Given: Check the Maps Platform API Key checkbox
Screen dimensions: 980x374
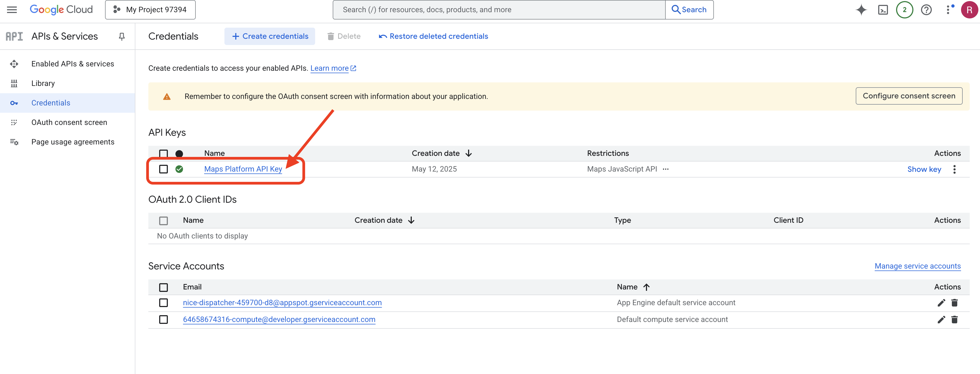Looking at the screenshot, I should [x=164, y=169].
